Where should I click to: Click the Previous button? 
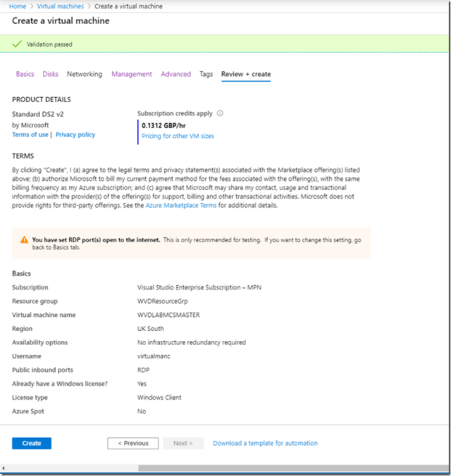(132, 443)
